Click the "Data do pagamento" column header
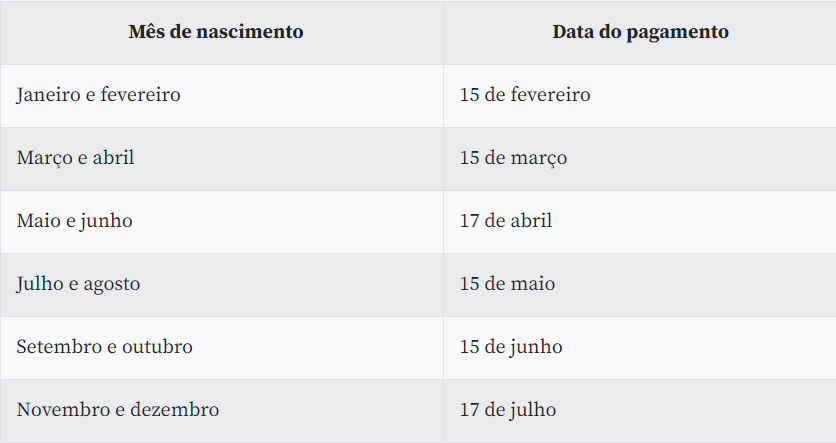Screen dimensions: 836x443 640,32
